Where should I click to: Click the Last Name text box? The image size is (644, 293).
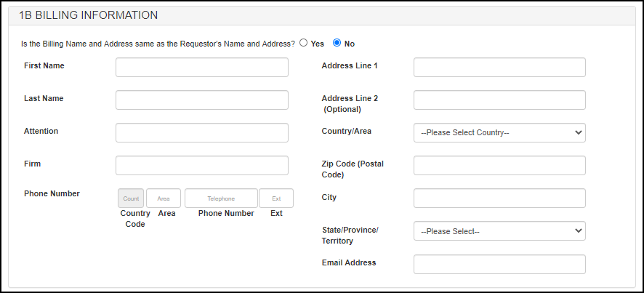click(x=201, y=100)
